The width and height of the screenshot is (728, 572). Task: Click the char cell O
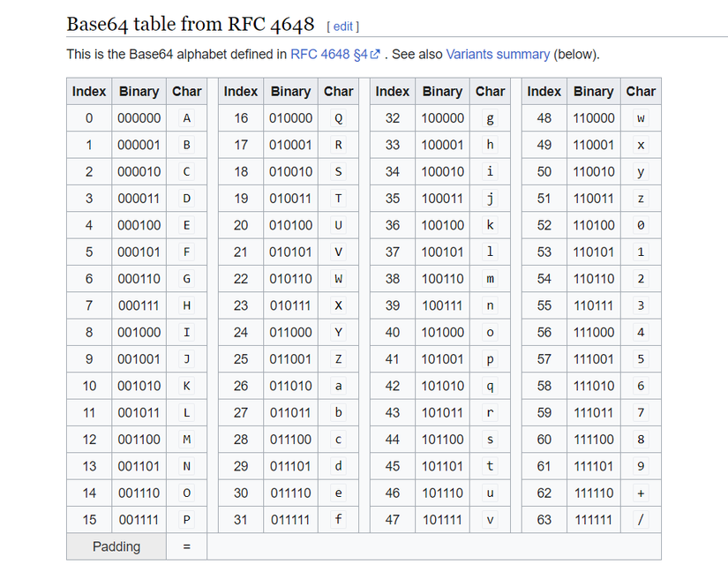point(187,493)
